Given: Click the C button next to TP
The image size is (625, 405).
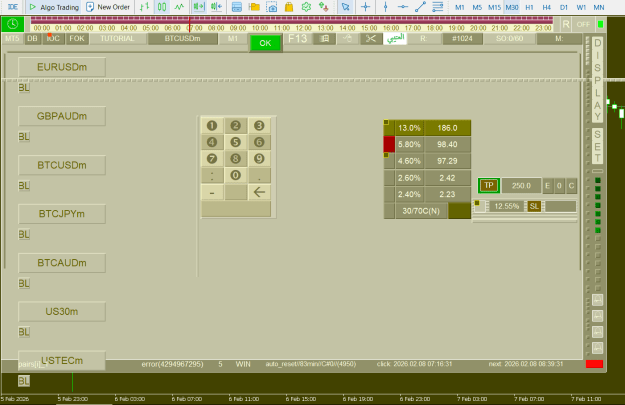Looking at the screenshot, I should [571, 185].
